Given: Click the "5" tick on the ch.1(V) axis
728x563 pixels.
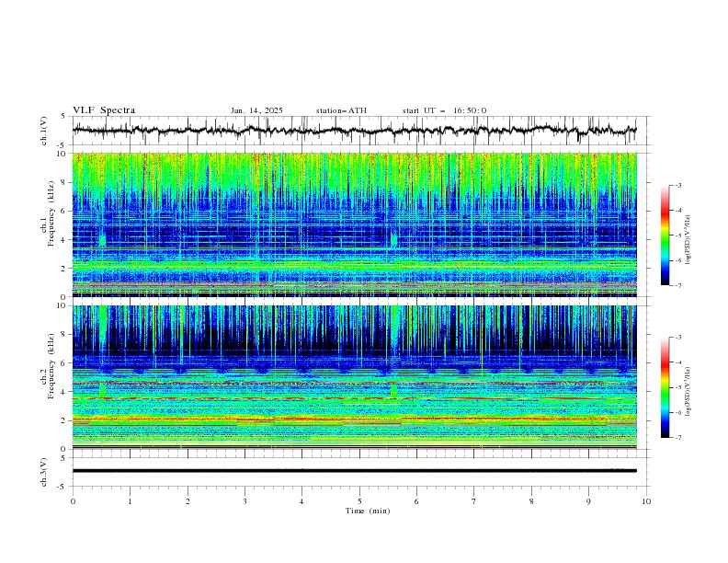Looking at the screenshot, I should point(63,117).
